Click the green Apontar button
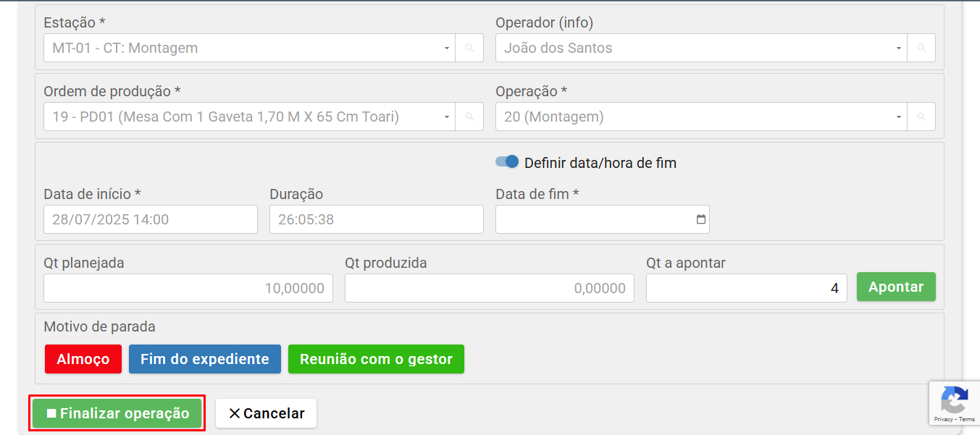The image size is (980, 435). tap(896, 287)
